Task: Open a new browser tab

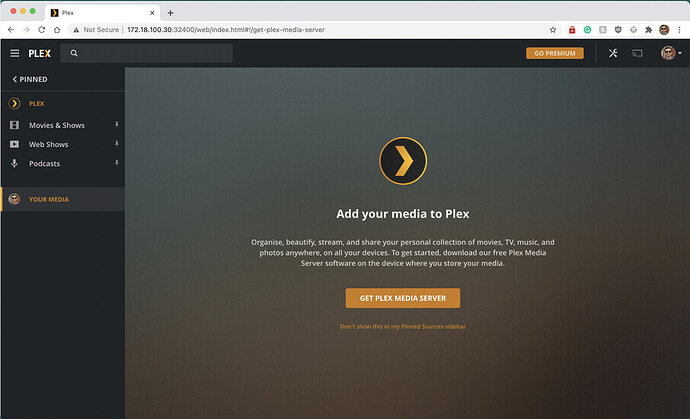Action: (x=170, y=13)
